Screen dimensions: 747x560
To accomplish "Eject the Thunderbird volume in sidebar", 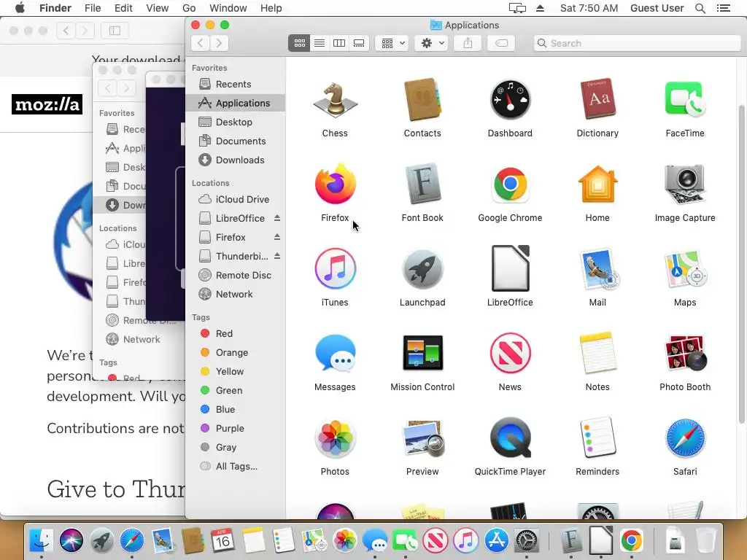I will pos(276,256).
